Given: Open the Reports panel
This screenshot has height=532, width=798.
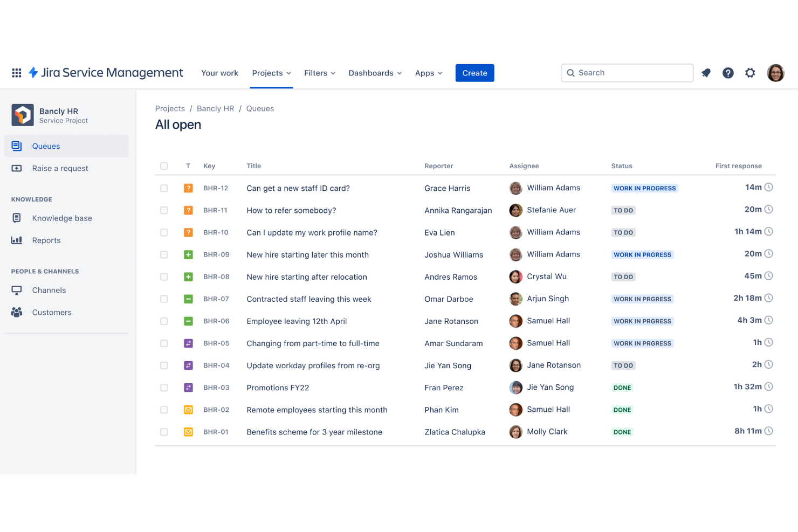Looking at the screenshot, I should click(x=46, y=240).
